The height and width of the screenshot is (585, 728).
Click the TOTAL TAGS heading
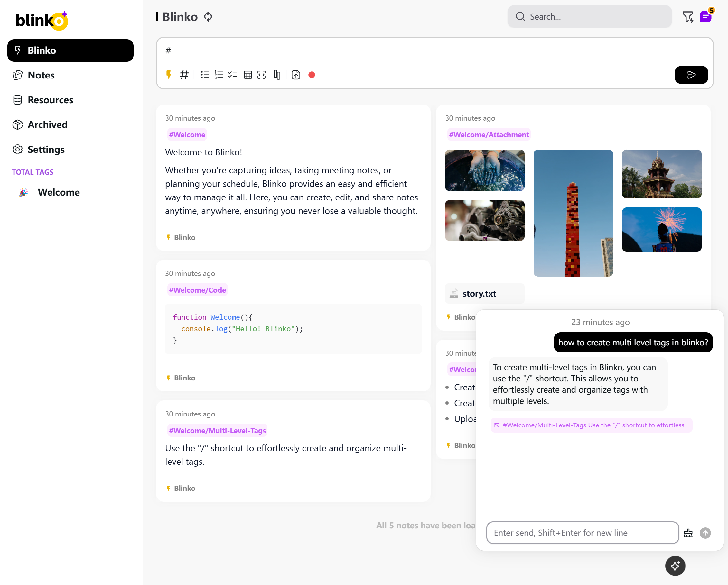coord(33,172)
